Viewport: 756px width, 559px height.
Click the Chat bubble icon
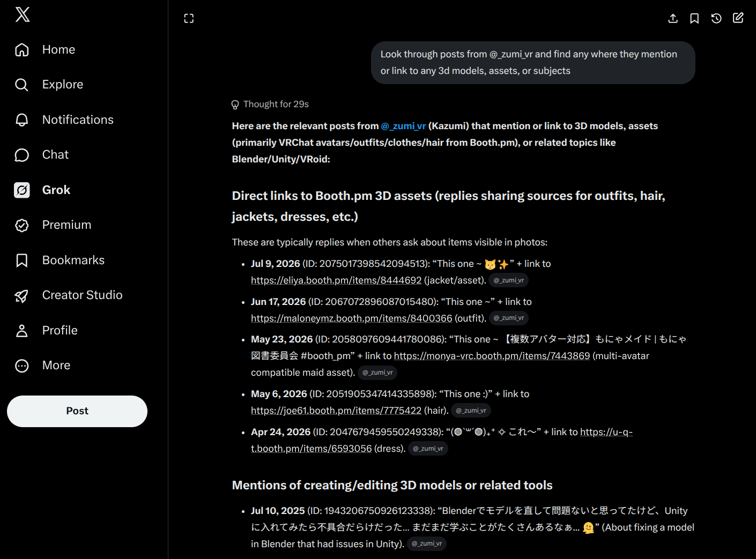coord(22,155)
